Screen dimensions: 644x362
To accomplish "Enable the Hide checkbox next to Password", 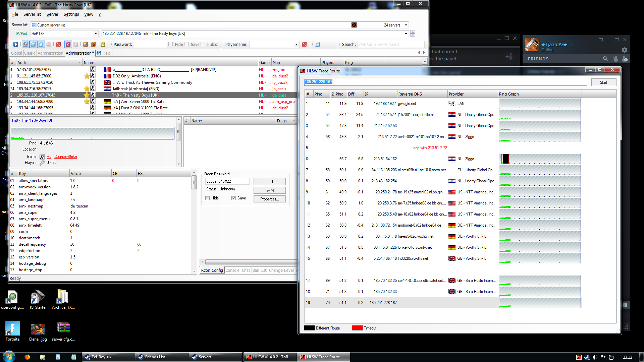I will tap(171, 44).
